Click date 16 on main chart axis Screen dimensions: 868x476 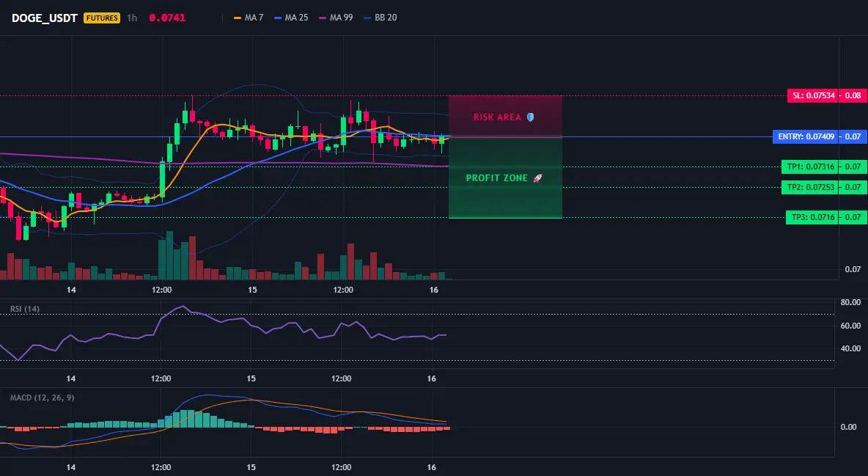click(433, 290)
